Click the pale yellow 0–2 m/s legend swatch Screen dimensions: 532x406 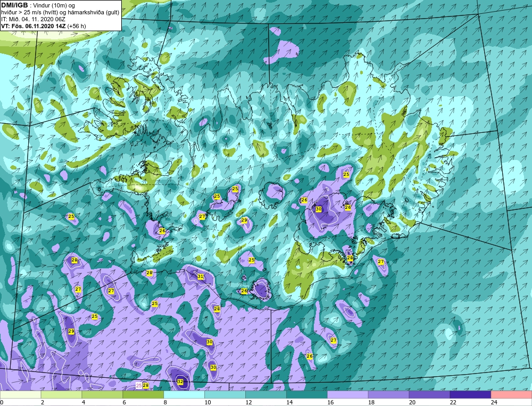(x=20, y=395)
